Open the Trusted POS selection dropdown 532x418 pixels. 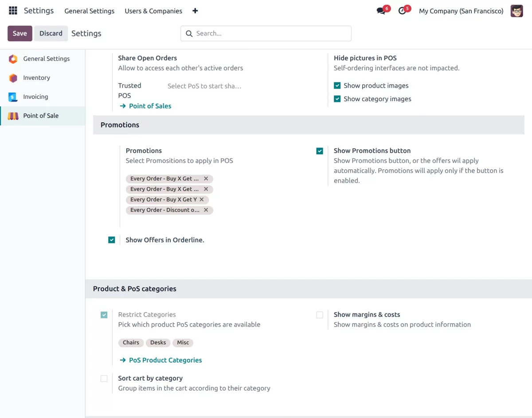coord(204,86)
